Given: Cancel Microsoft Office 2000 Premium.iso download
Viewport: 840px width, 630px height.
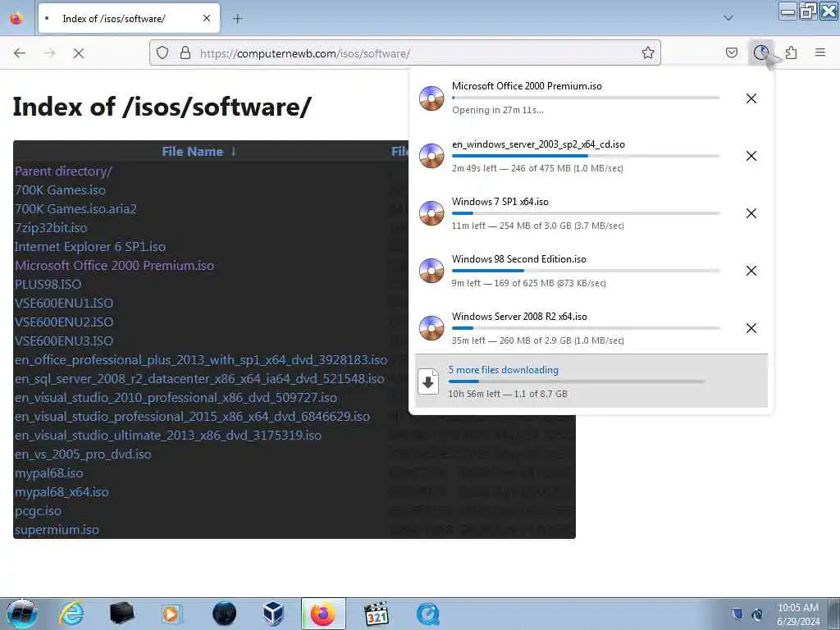Looking at the screenshot, I should point(751,98).
